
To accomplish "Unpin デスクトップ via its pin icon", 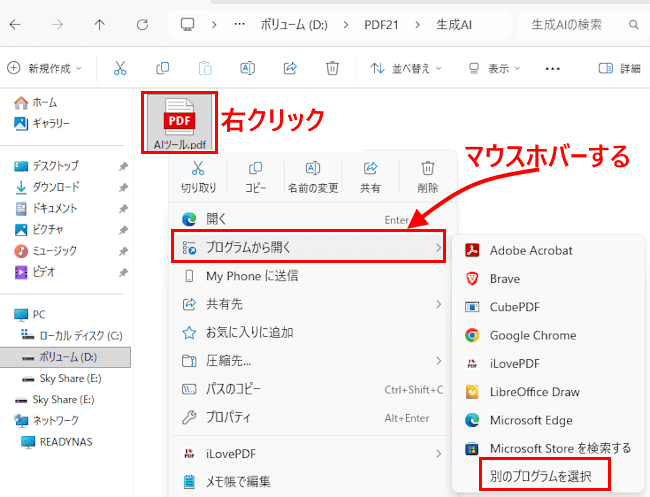I will pos(123,166).
